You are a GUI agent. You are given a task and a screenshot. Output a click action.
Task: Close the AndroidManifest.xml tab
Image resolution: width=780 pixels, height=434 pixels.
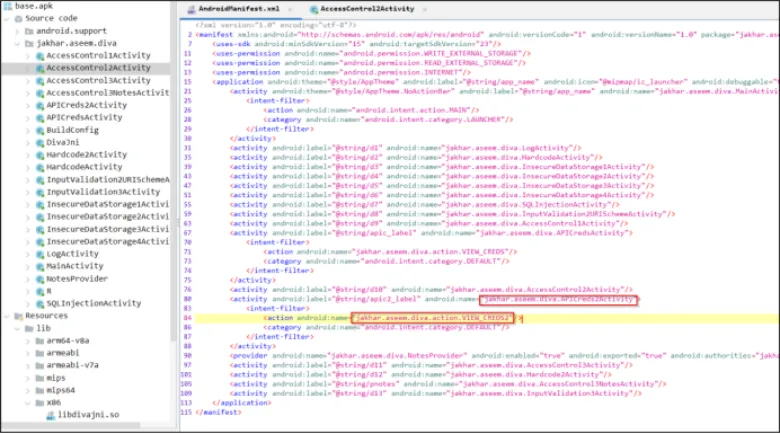point(290,9)
